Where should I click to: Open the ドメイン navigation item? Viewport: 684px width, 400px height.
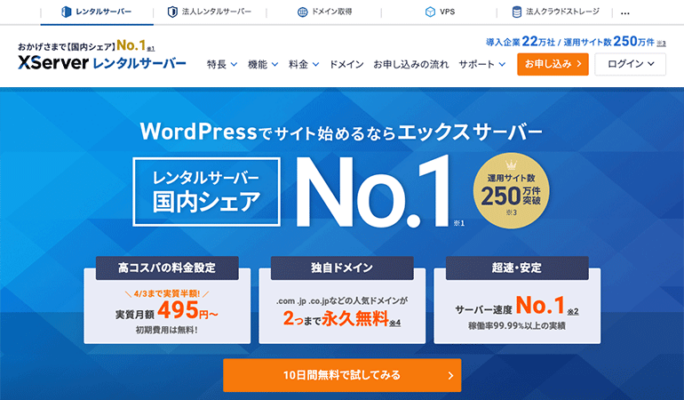[x=346, y=65]
